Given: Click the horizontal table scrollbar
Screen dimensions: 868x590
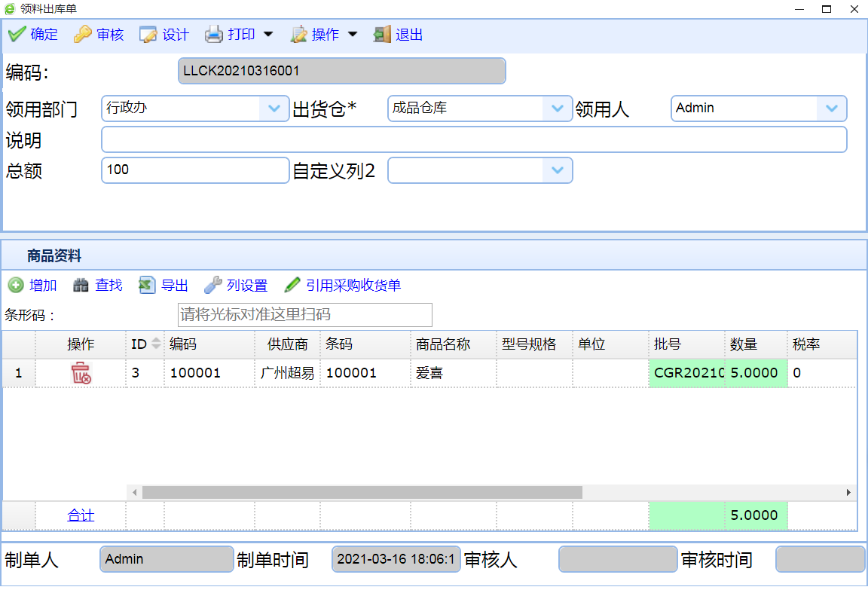Looking at the screenshot, I should click(x=362, y=492).
